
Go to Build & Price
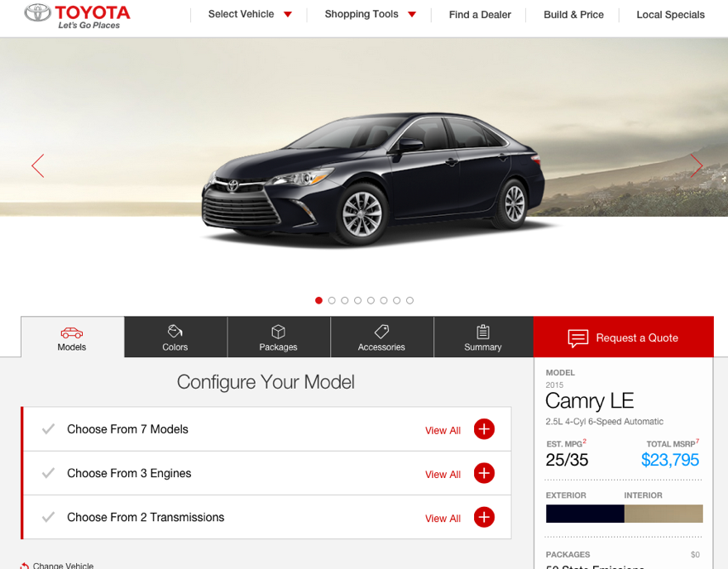coord(573,15)
